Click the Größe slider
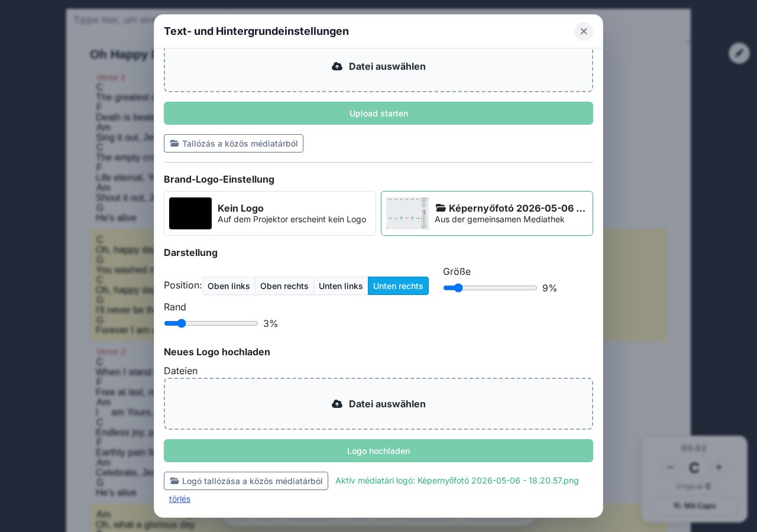 (x=490, y=288)
